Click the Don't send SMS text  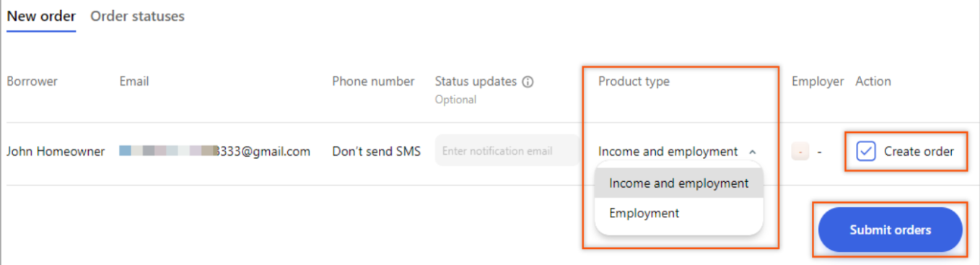(376, 152)
